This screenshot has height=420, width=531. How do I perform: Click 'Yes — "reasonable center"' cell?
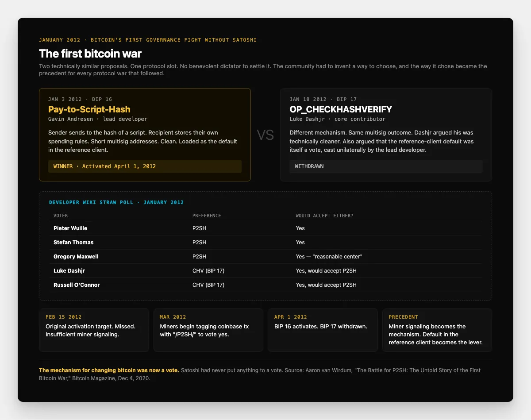(329, 257)
